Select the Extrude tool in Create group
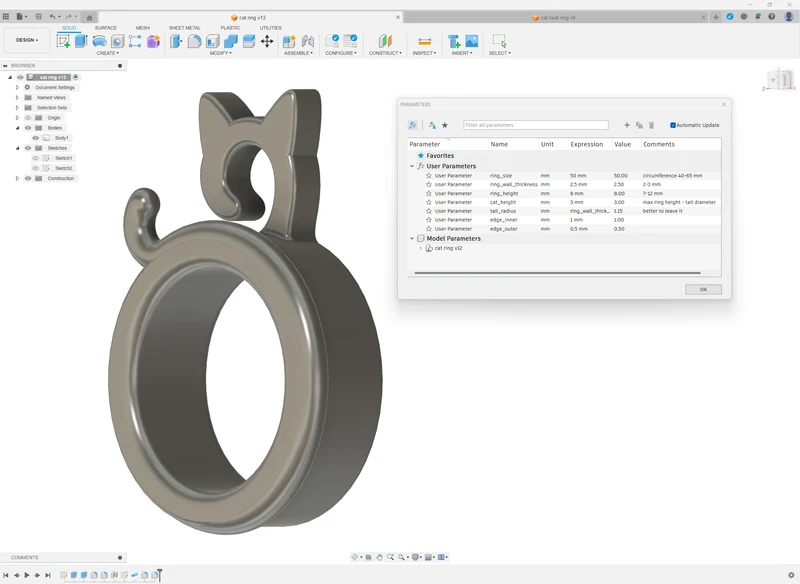This screenshot has width=800, height=584. [81, 41]
